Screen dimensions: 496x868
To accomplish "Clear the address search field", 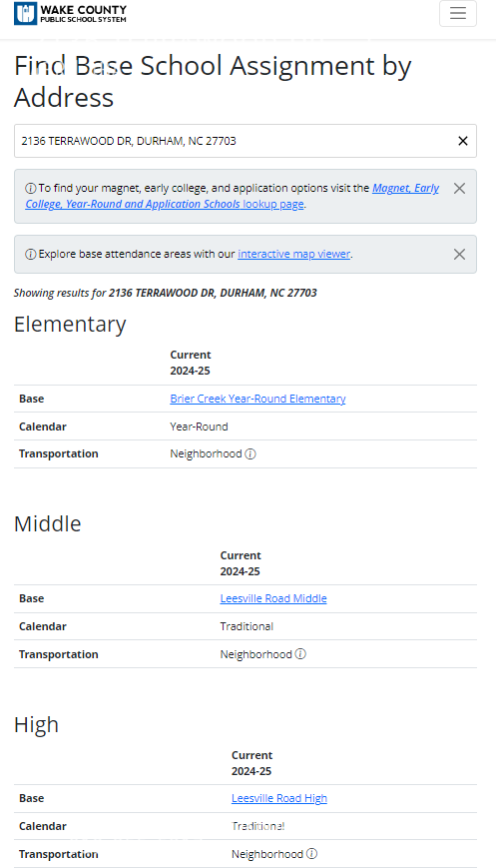I will (463, 141).
